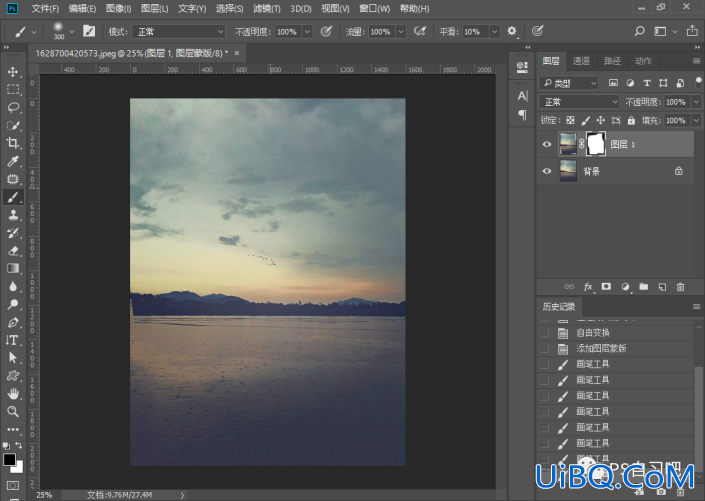Open the layer blend mode 正常 dropdown
This screenshot has width=705, height=501.
579,102
